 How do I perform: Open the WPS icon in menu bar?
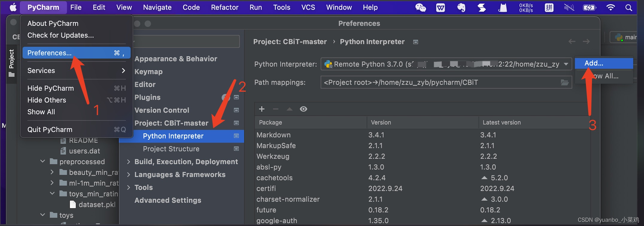441,7
